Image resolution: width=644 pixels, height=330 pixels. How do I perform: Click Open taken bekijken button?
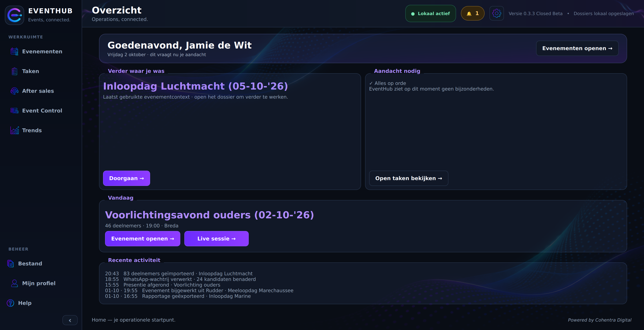pyautogui.click(x=409, y=178)
